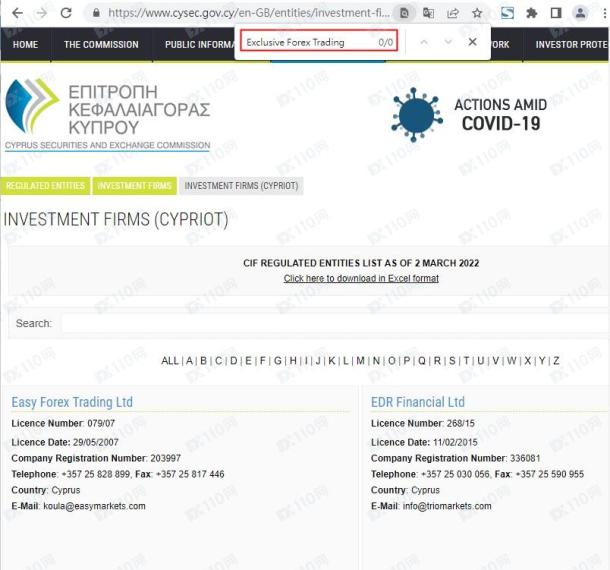
Task: Filter firms by letter Z
Action: [x=556, y=361]
